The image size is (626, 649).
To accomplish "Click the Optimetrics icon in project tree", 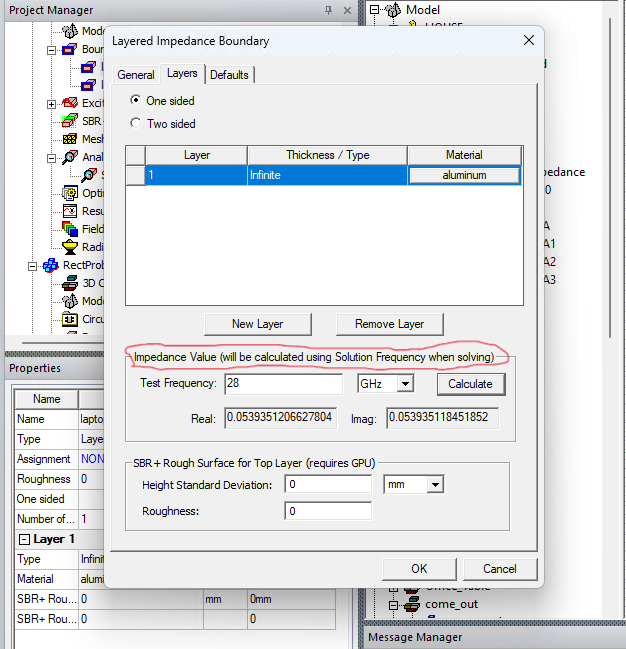I will 70,193.
